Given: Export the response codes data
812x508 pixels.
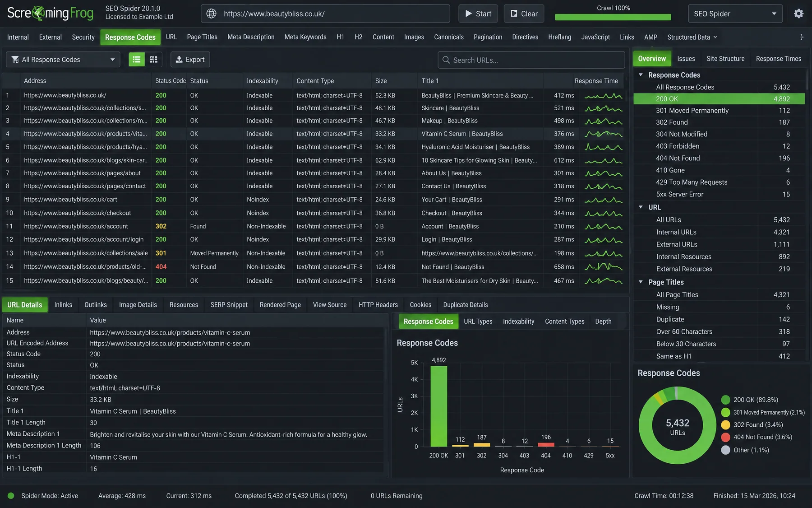Looking at the screenshot, I should [x=190, y=60].
